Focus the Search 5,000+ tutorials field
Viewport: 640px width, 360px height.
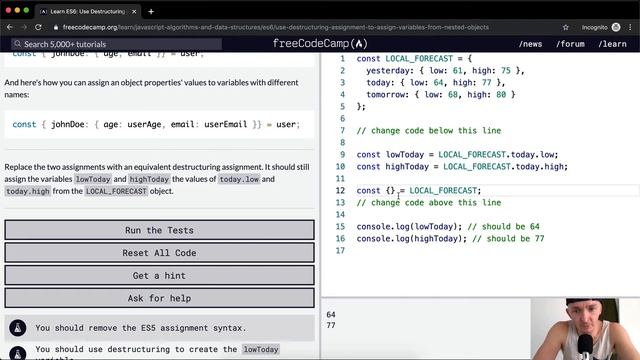pyautogui.click(x=116, y=44)
